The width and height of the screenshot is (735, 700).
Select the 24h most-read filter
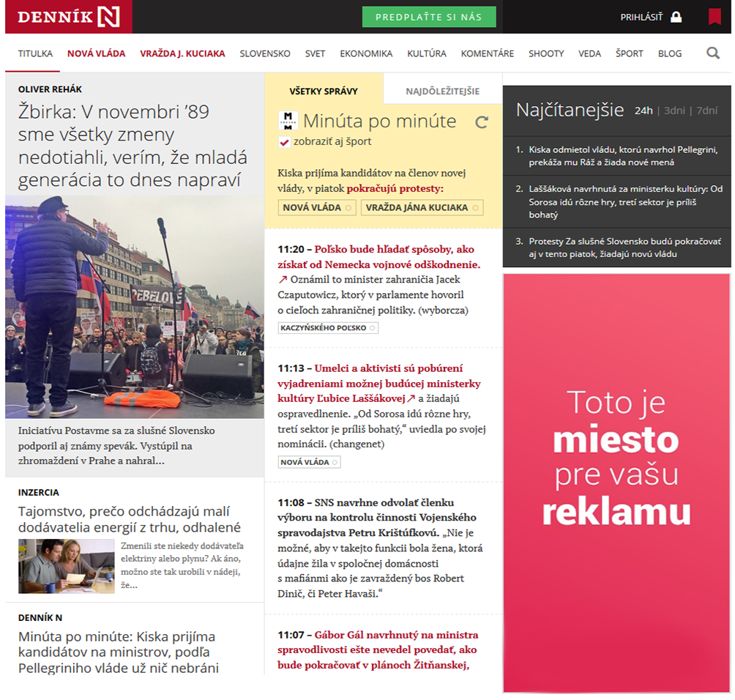[x=643, y=111]
